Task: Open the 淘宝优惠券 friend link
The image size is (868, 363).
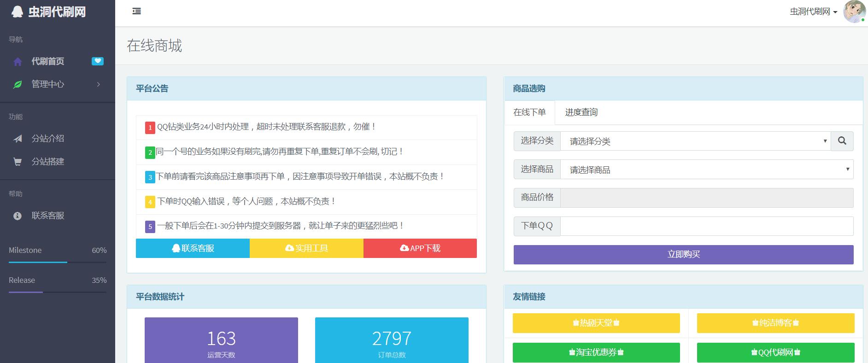Action: 596,352
